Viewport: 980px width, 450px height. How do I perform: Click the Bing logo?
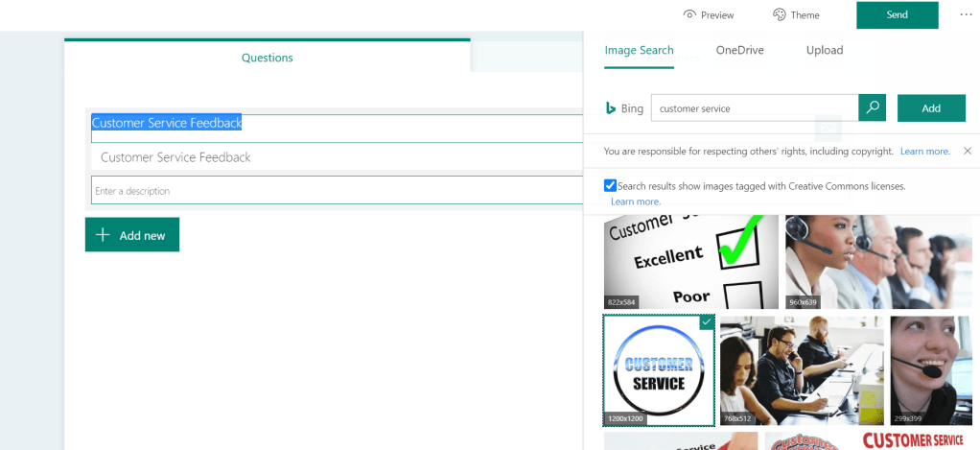[610, 108]
